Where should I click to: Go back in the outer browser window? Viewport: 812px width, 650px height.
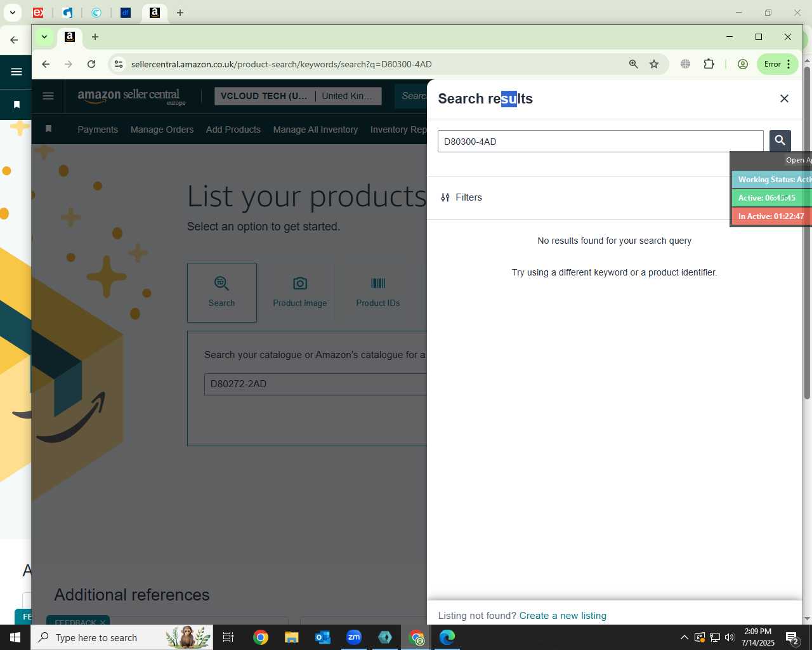(14, 40)
